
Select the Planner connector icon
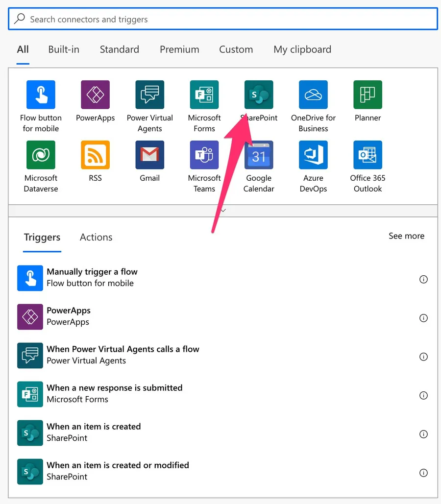tap(367, 95)
